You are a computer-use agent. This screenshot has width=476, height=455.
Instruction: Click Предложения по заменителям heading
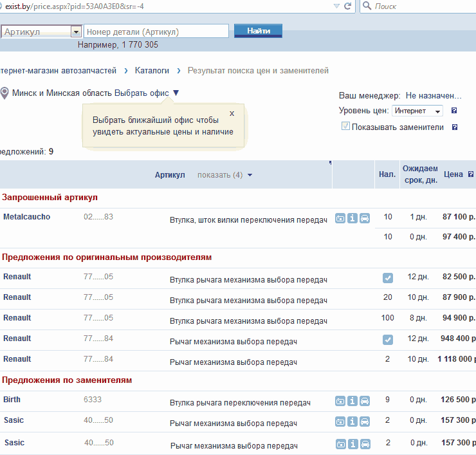click(x=67, y=380)
